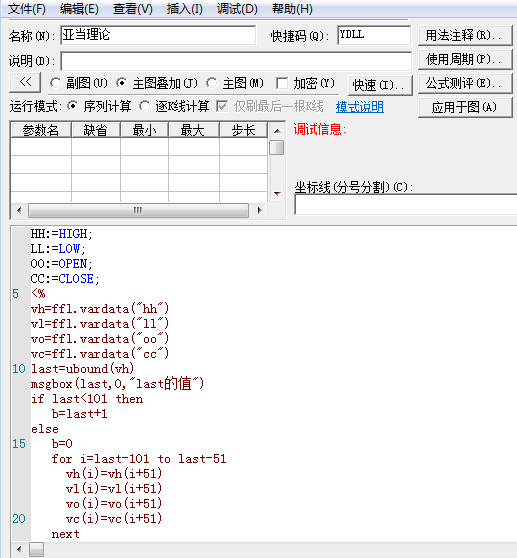Screen dimensions: 517x558
Task: Click the 公式测评 button
Action: point(465,83)
